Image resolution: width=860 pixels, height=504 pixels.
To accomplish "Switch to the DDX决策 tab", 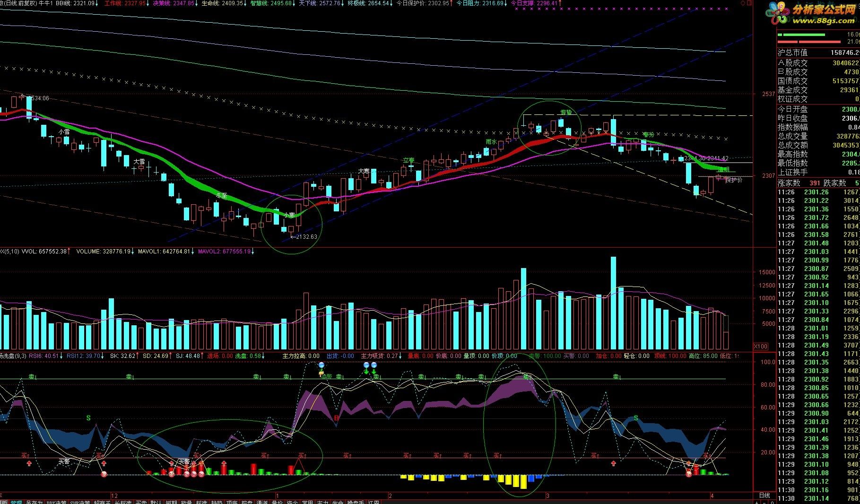I will 56,502.
